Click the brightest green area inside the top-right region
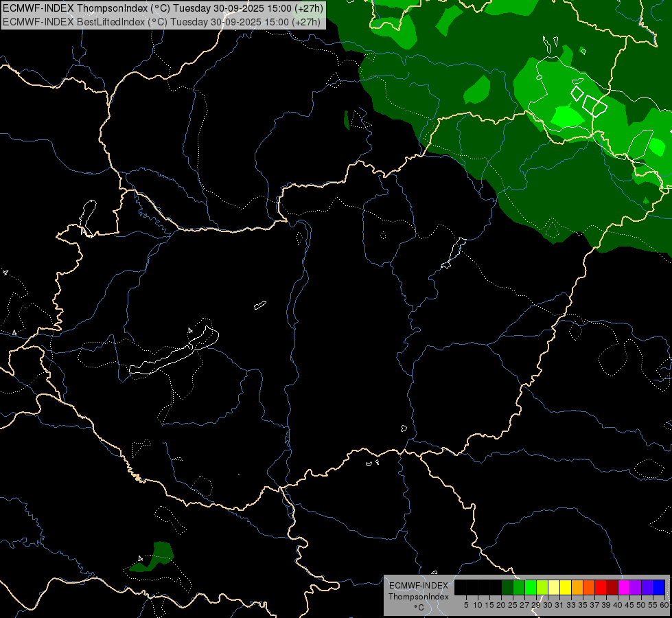Viewport: 672px width, 618px height. point(566,117)
